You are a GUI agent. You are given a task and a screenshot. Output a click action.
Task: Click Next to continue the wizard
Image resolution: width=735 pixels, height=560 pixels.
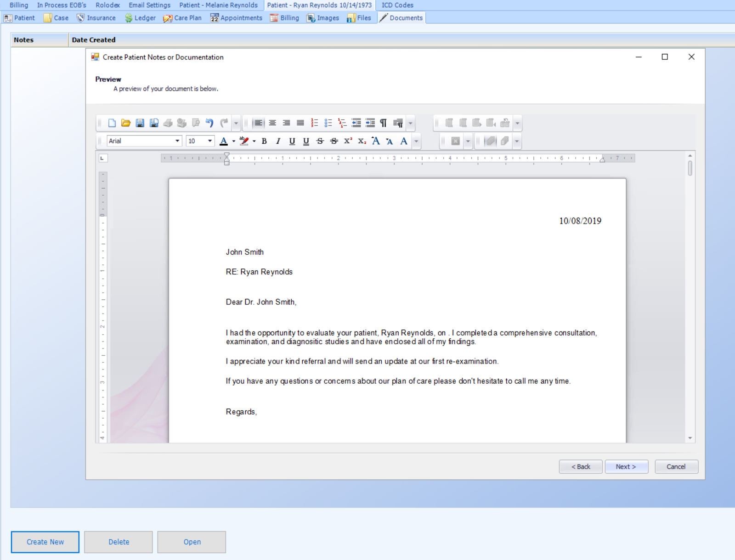(x=626, y=466)
